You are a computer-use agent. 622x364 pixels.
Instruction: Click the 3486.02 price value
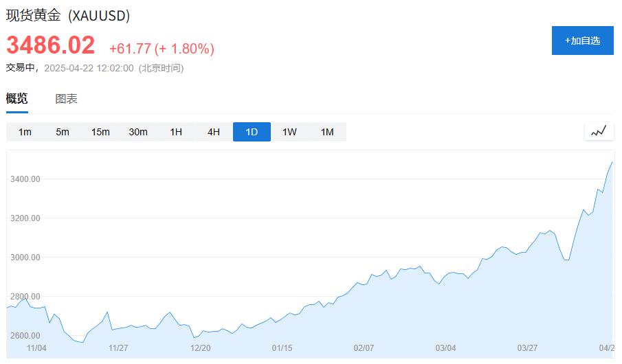(51, 45)
